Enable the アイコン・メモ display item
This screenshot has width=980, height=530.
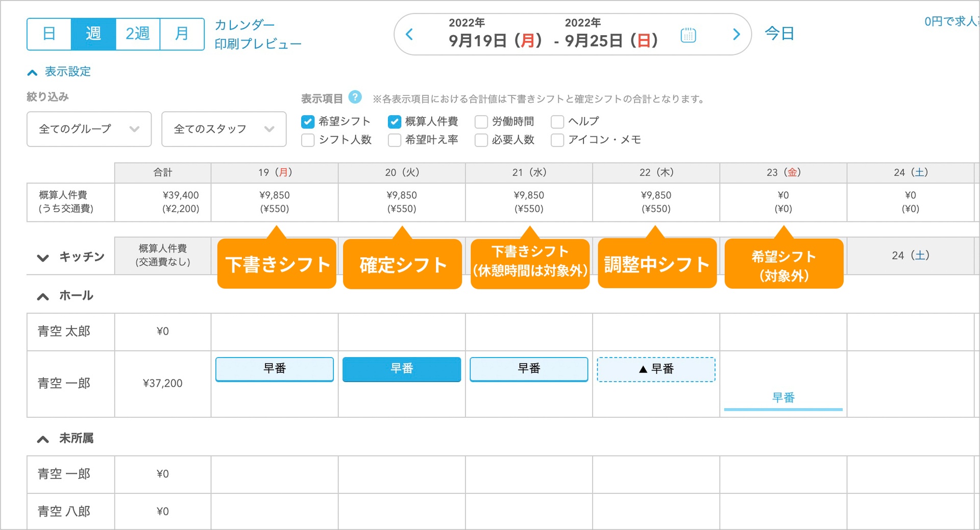coord(556,140)
